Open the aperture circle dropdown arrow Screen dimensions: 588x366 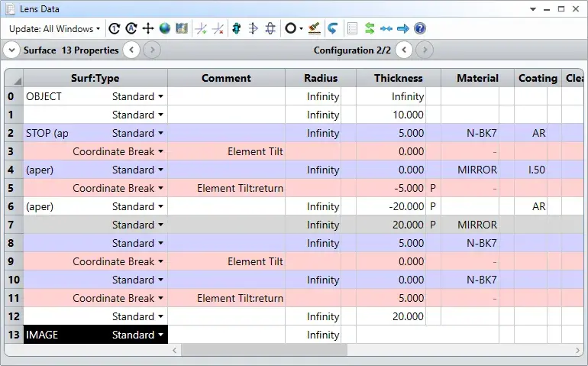tap(301, 29)
